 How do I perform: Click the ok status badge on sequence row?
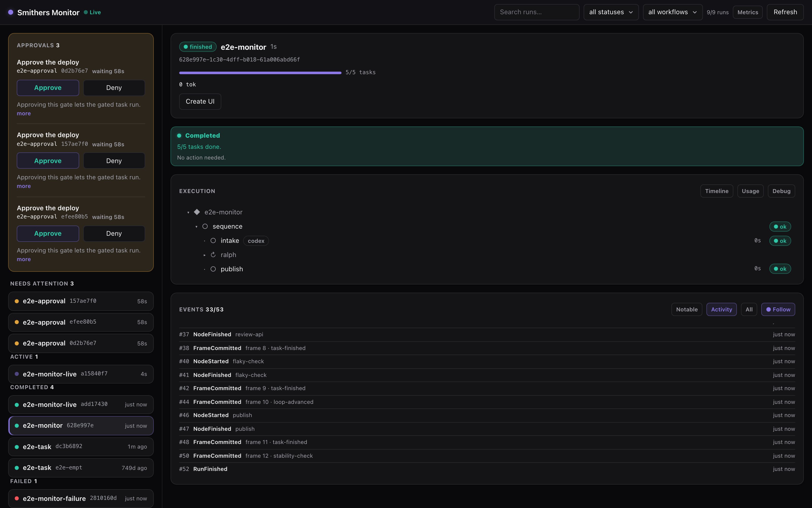(x=780, y=227)
